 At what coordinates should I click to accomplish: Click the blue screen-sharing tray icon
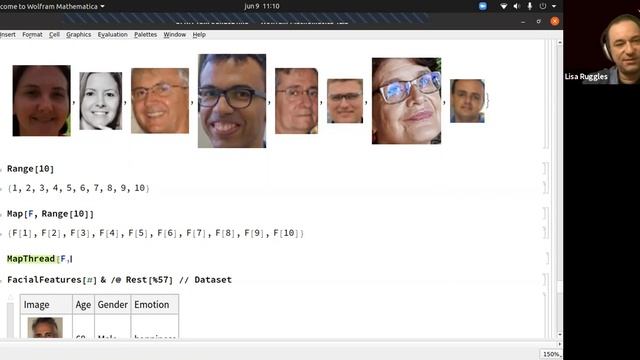tap(482, 6)
